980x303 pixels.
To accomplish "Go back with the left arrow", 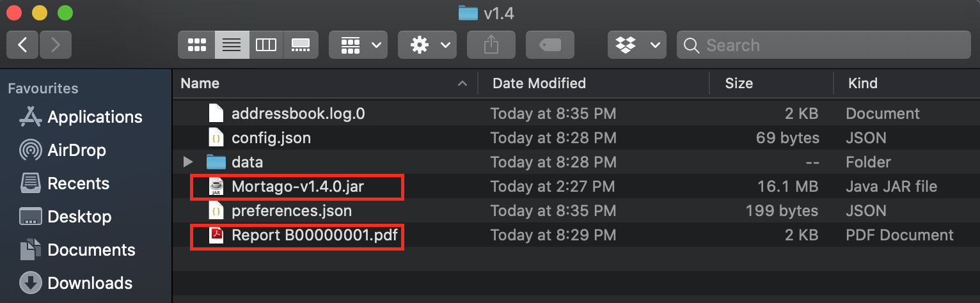I will tap(23, 45).
